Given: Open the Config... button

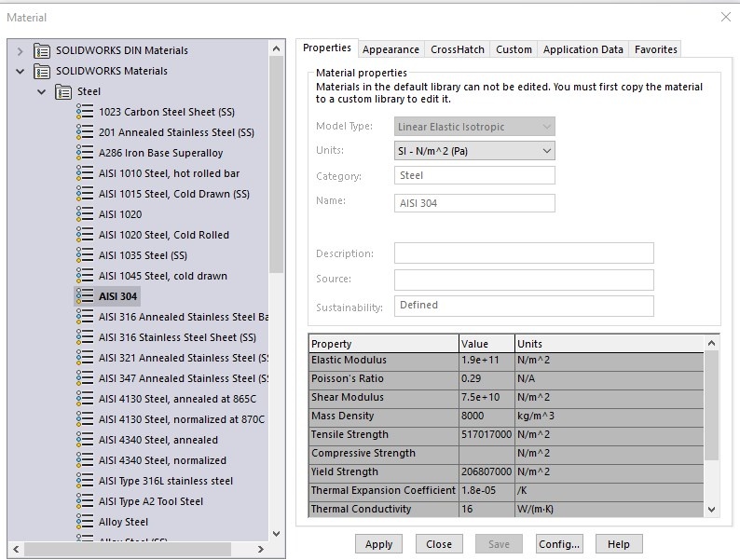Looking at the screenshot, I should (559, 544).
